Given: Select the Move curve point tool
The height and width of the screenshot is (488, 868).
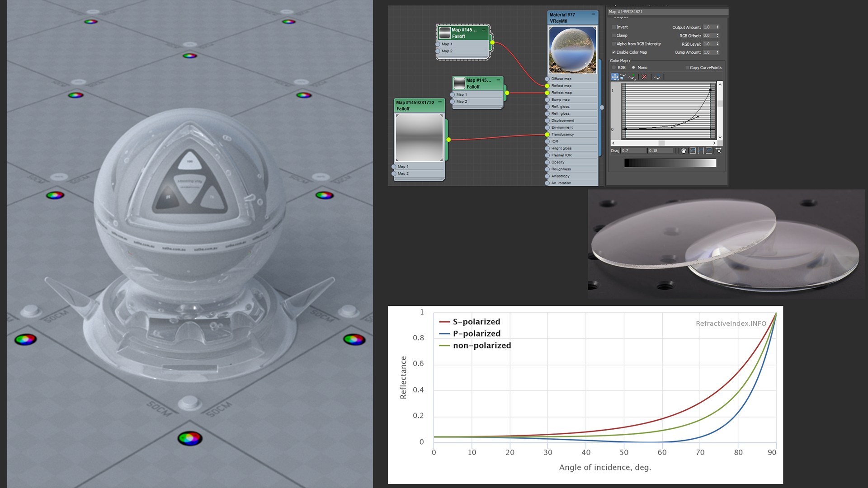Looking at the screenshot, I should [x=615, y=77].
